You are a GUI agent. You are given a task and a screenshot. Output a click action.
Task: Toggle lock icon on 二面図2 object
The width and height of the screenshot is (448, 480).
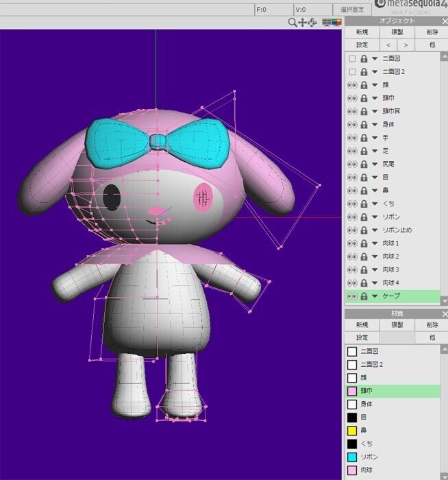pyautogui.click(x=364, y=71)
